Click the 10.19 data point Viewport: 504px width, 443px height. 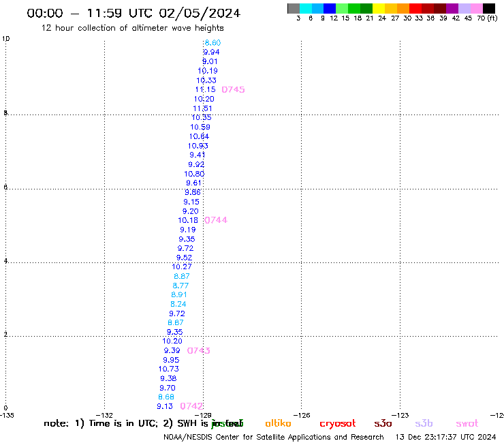click(208, 71)
